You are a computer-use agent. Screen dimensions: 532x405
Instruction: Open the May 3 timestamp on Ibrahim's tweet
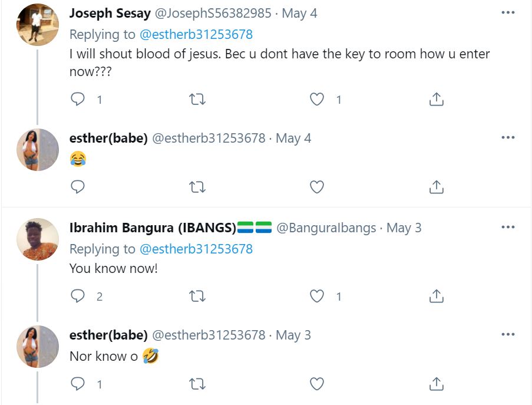pyautogui.click(x=404, y=228)
